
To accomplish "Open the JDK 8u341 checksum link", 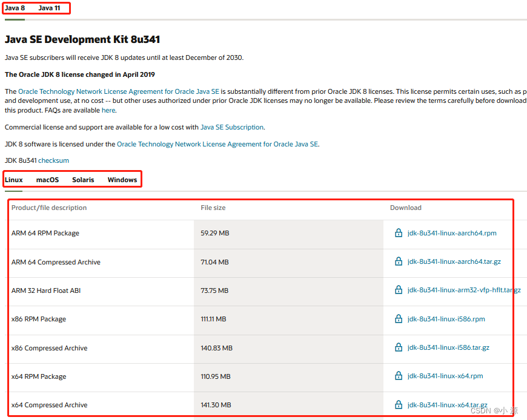I will tap(53, 160).
